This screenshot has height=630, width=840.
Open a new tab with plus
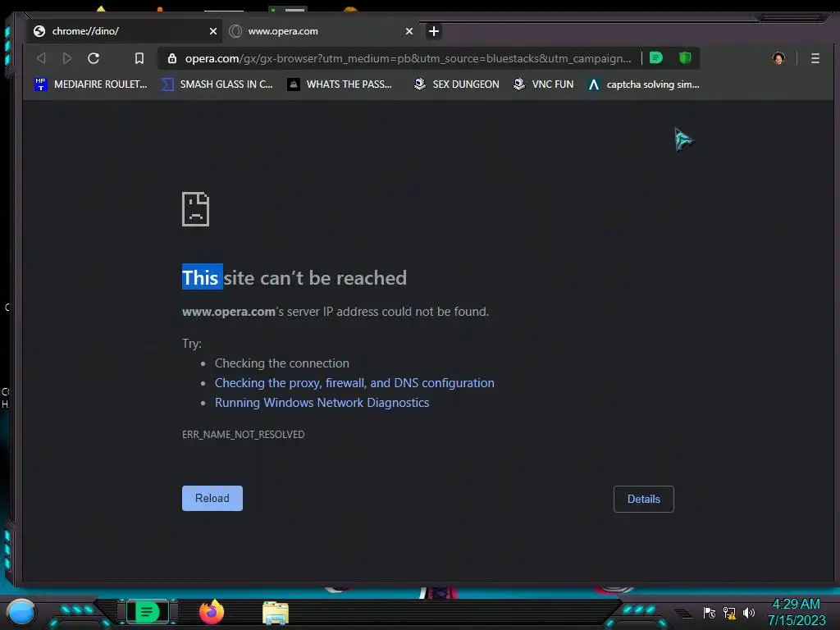[x=434, y=32]
